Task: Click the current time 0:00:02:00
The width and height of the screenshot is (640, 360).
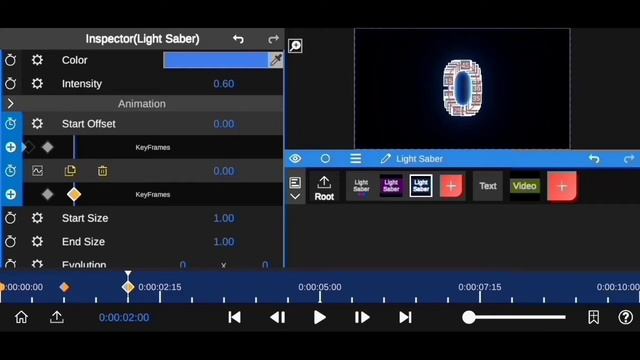Action: 124,318
